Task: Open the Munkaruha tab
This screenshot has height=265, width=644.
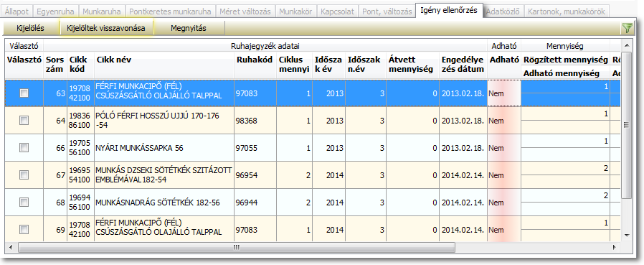Action: [102, 11]
